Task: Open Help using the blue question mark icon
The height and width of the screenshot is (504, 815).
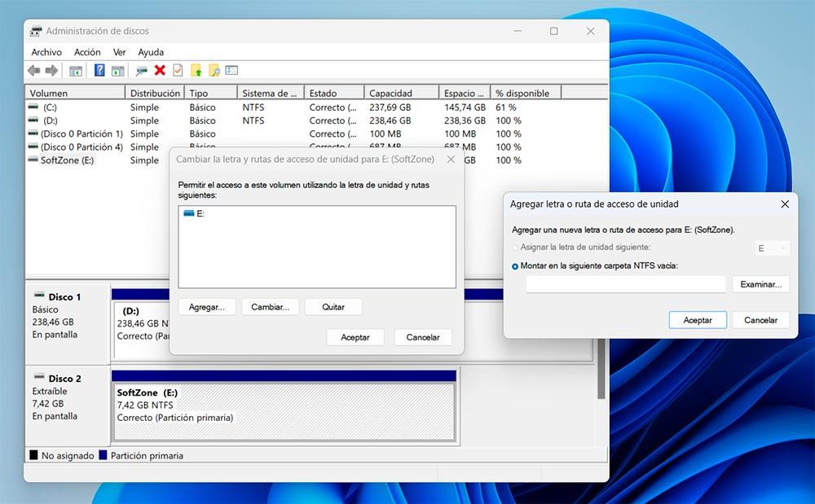Action: [100, 70]
